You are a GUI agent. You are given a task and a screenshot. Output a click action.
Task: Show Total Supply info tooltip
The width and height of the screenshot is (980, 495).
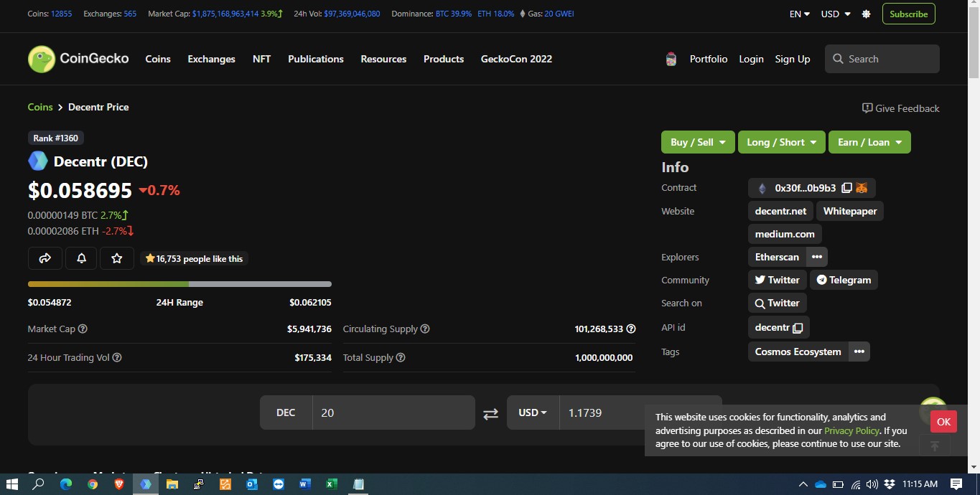coord(401,357)
